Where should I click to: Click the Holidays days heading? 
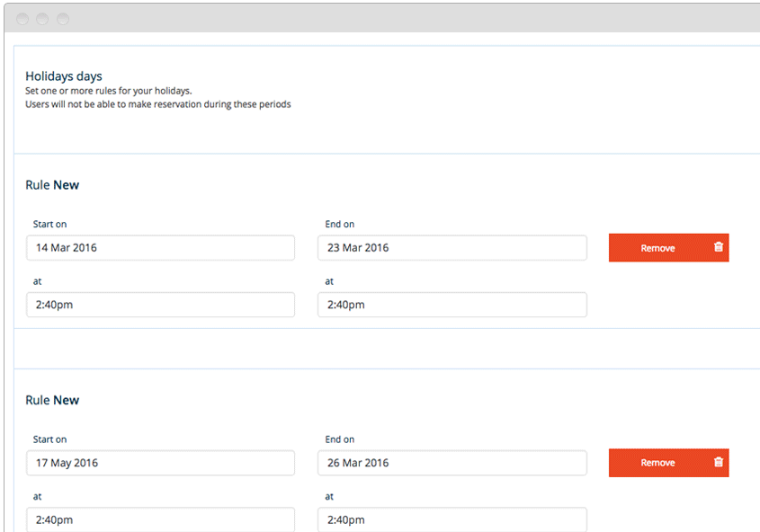click(x=63, y=75)
